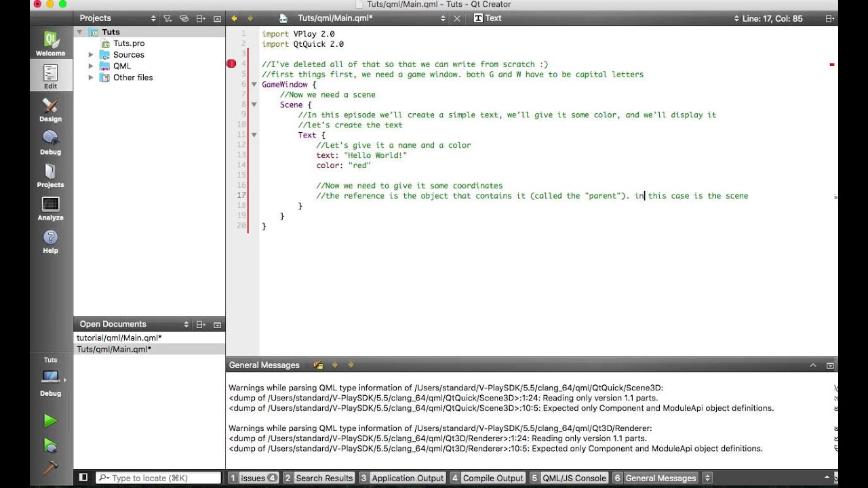Expand the Other files folder

(91, 78)
